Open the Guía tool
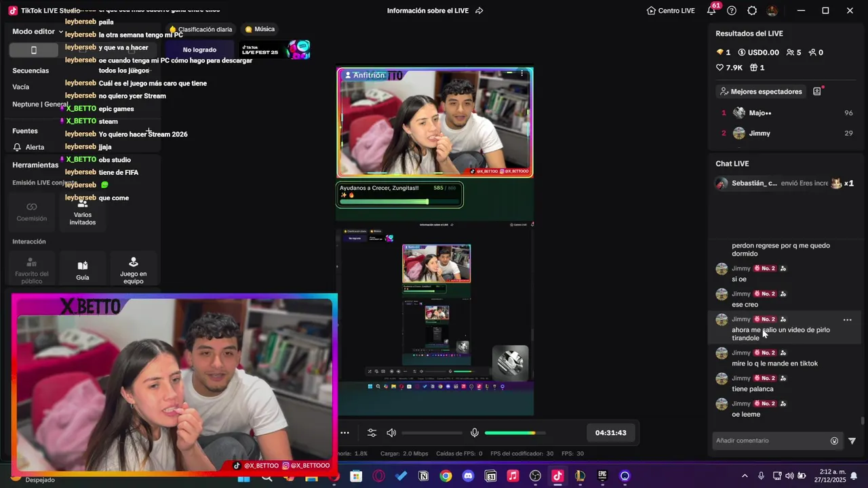Screen dimensions: 868x488 83,270
